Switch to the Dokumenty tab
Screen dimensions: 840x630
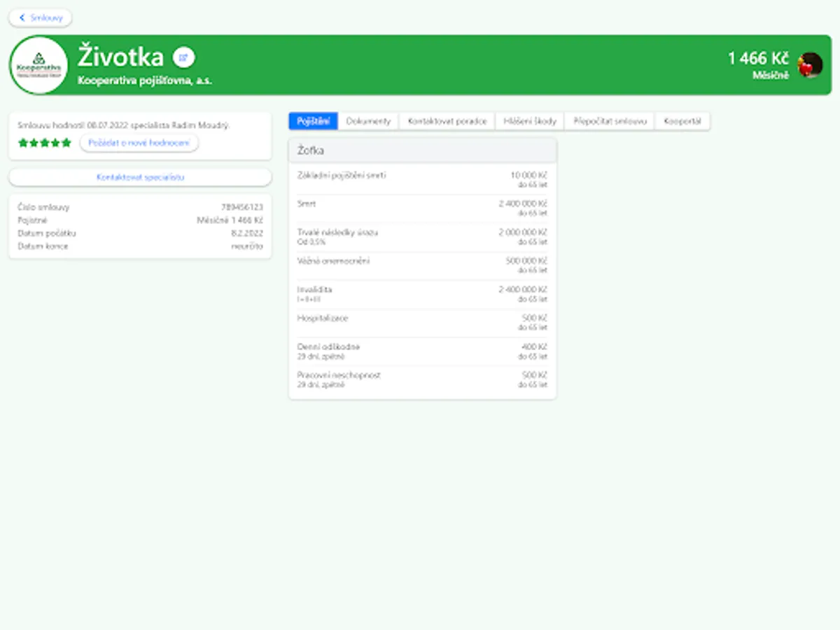(x=368, y=121)
